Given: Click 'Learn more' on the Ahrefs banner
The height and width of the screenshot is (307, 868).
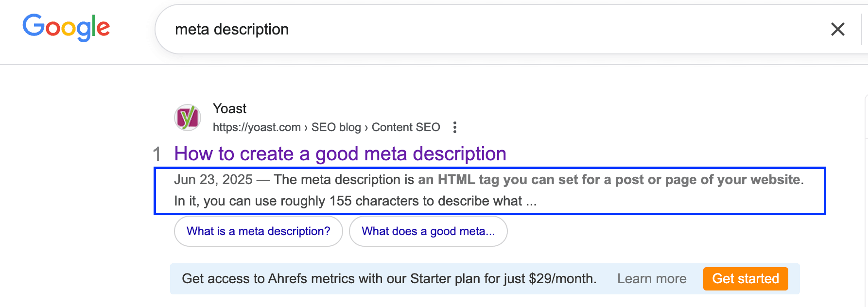Looking at the screenshot, I should coord(652,278).
